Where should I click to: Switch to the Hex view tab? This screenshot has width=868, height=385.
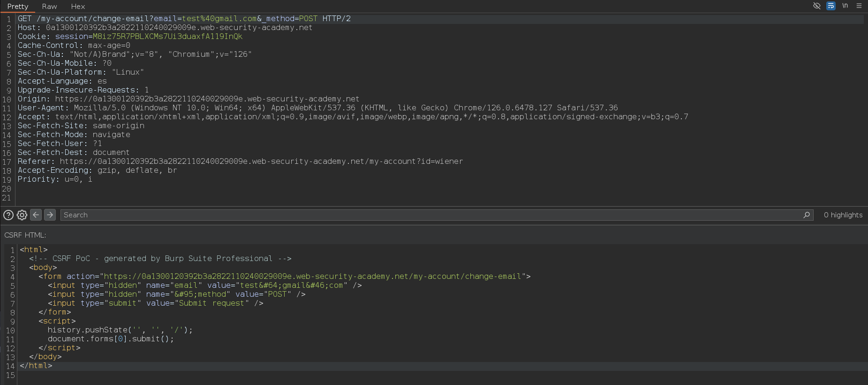point(78,7)
